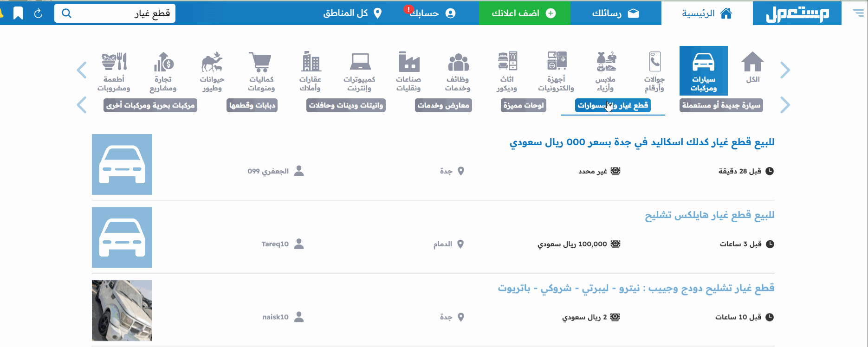The image size is (868, 347).
Task: Select the shopping cart luxuries category
Action: pos(261,71)
